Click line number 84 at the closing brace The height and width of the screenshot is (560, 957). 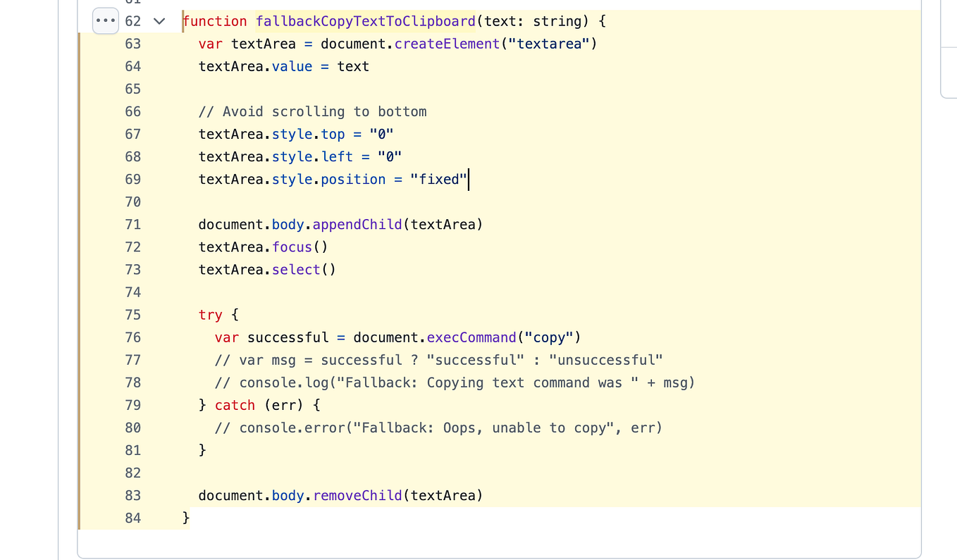click(x=132, y=518)
